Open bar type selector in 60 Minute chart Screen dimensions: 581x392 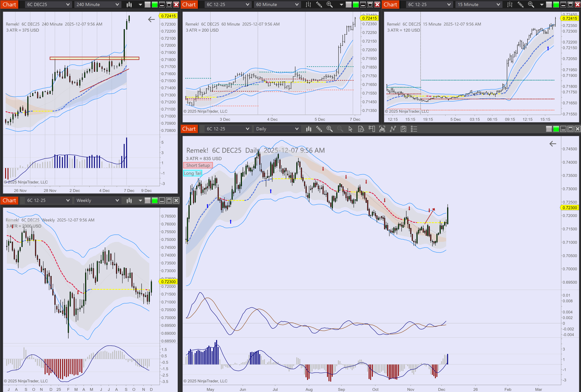[308, 4]
